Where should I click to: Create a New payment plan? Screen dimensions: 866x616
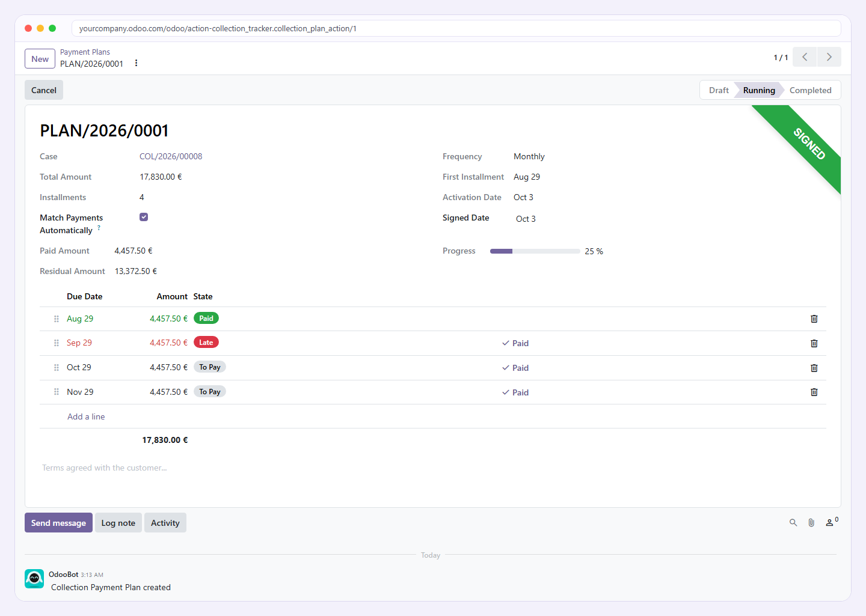40,59
